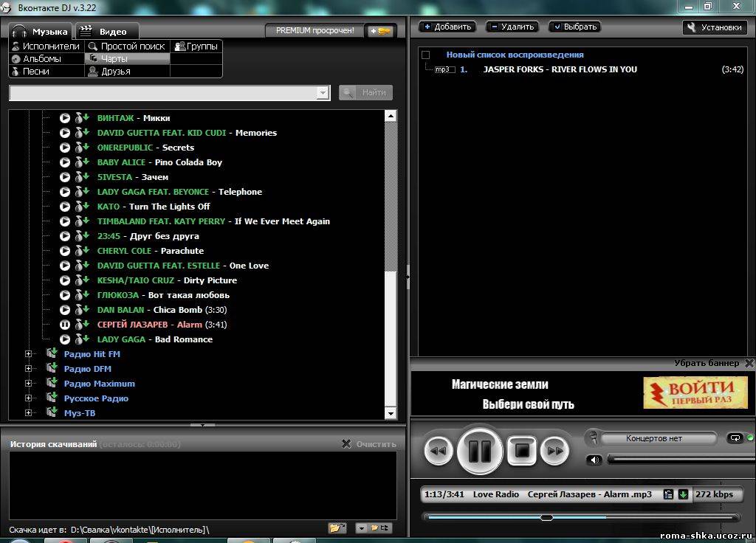The height and width of the screenshot is (543, 756).
Task: Clear download history with Очистить
Action: (369, 443)
